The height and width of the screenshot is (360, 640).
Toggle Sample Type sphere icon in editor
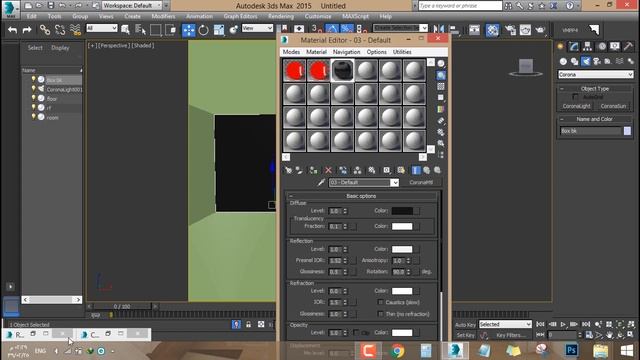(441, 64)
